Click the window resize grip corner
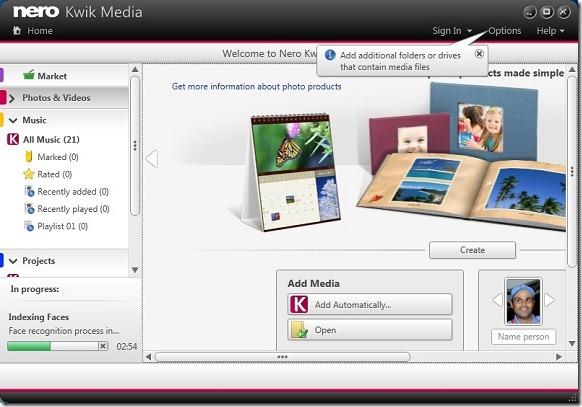 [x=572, y=399]
